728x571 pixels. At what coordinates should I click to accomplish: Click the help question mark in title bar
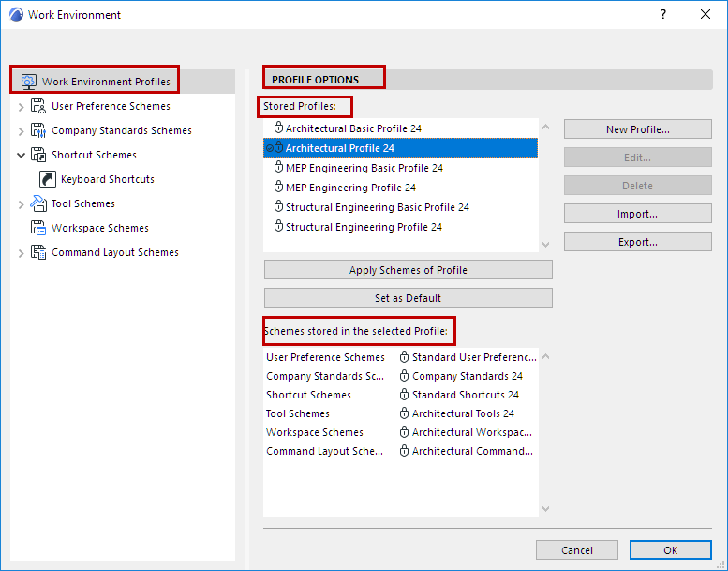click(x=663, y=14)
